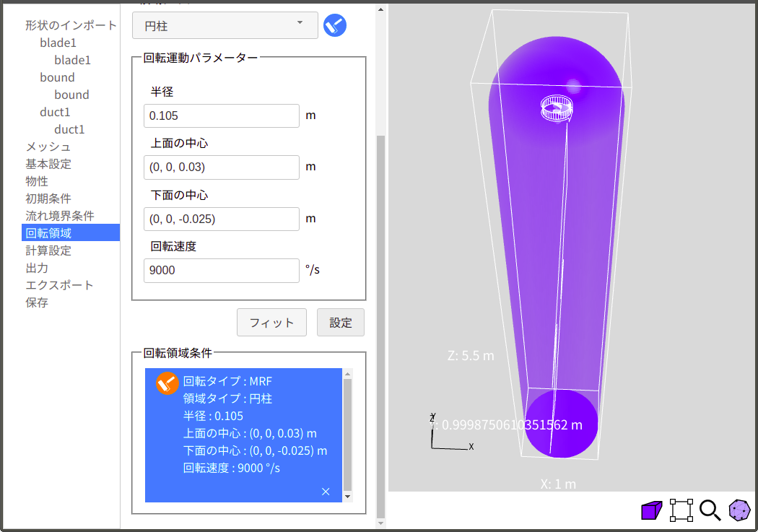
Task: Click the bounding box frame icon
Action: tap(681, 510)
